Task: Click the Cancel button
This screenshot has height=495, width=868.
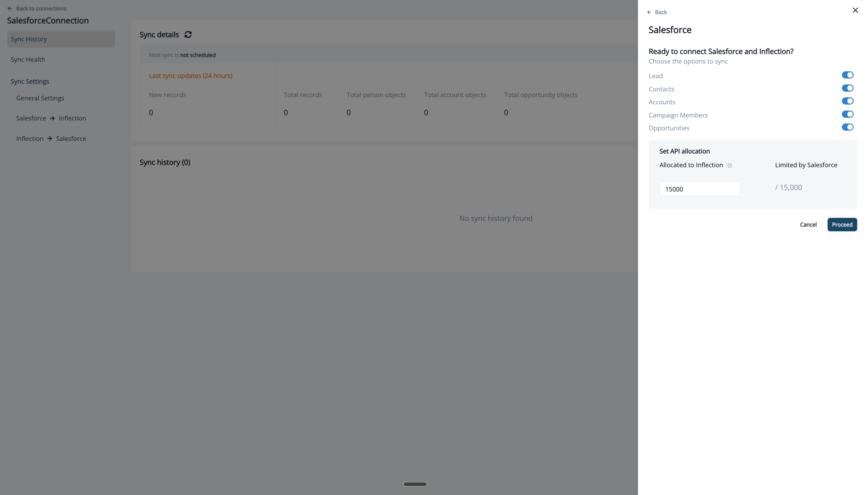Action: 808,224
